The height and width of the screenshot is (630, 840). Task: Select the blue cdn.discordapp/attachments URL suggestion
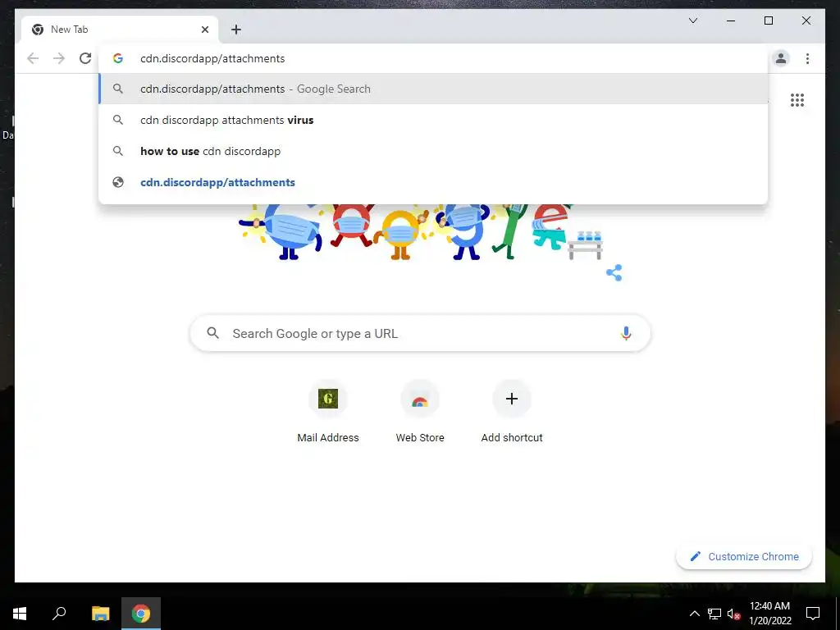[433, 182]
